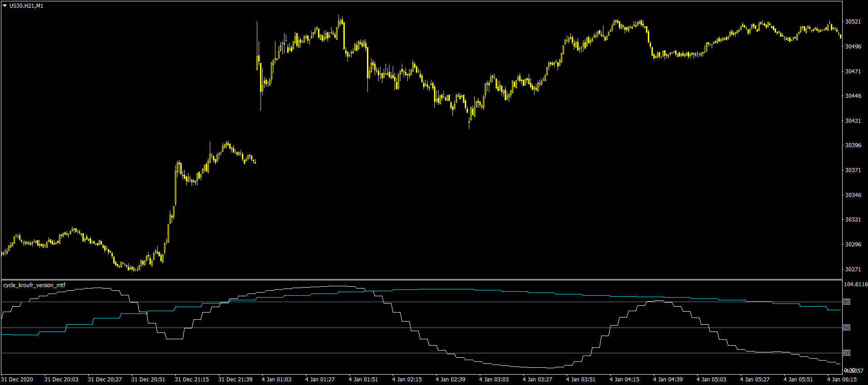Click the 4 Jan 05:03 time label
Screen dimensions: 868x385
pyautogui.click(x=711, y=380)
